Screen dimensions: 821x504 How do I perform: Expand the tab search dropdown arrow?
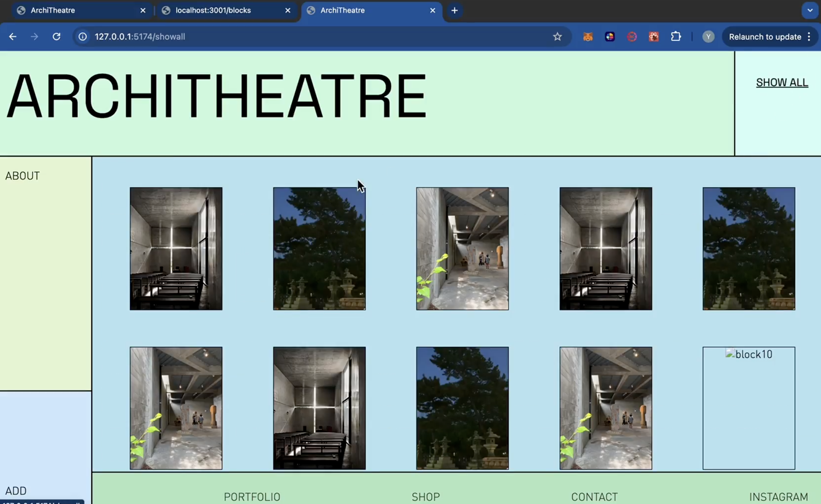[810, 10]
